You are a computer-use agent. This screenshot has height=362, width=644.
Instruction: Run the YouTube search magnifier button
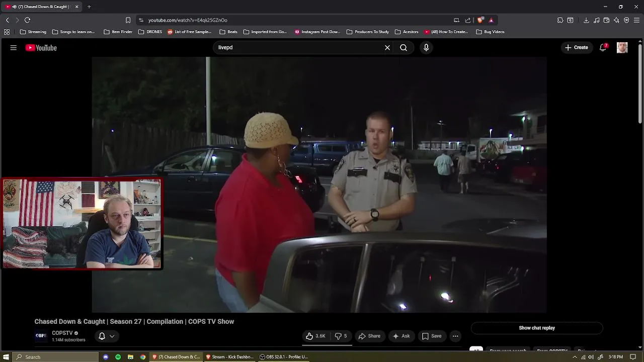pos(404,48)
